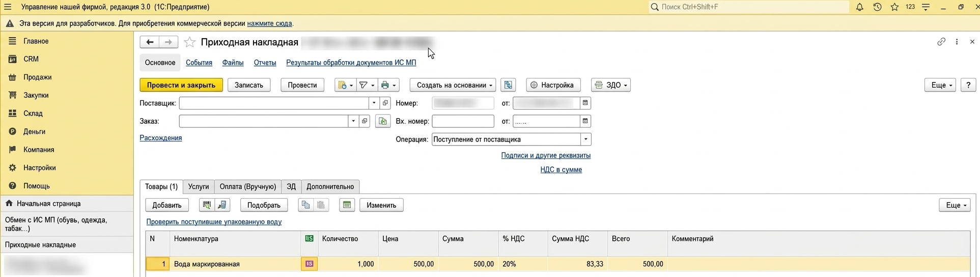
Task: Open the top Еще menu
Action: point(940,85)
